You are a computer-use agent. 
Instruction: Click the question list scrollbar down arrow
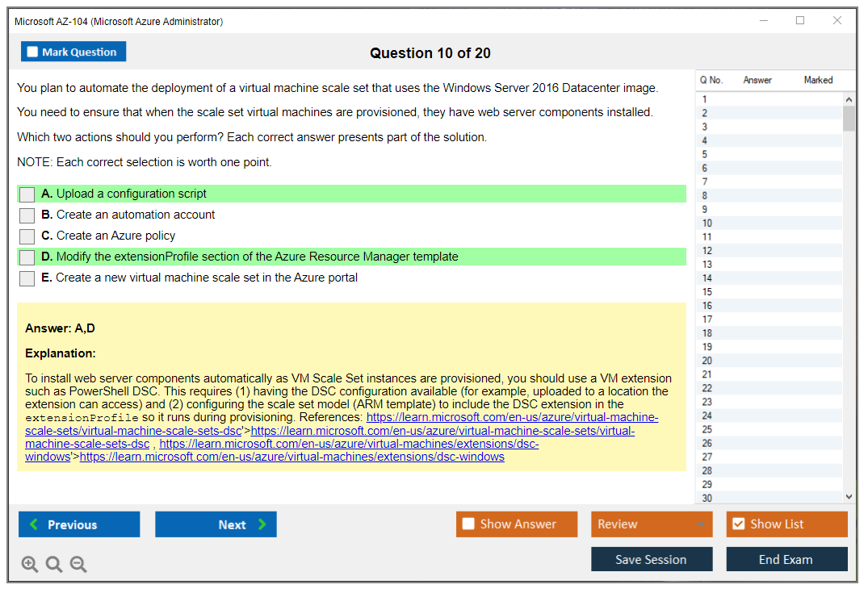pyautogui.click(x=848, y=496)
